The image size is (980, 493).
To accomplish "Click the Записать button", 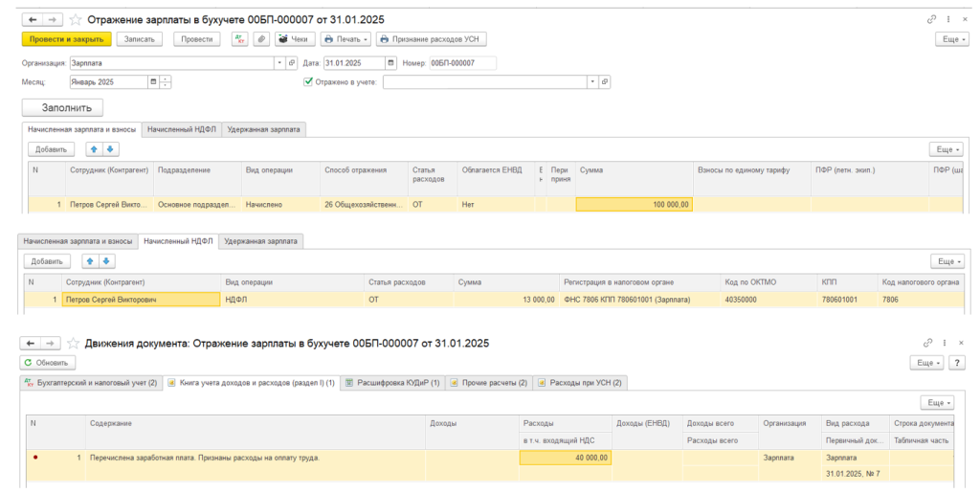I will pyautogui.click(x=140, y=38).
